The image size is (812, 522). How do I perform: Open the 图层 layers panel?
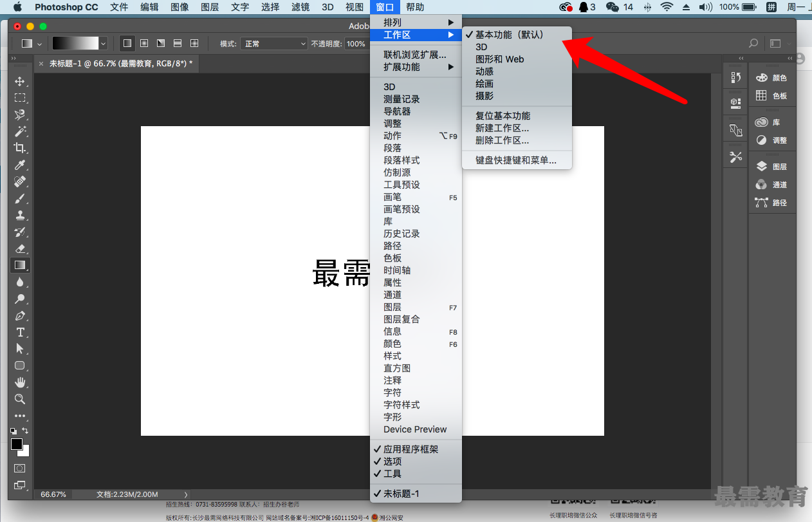[x=771, y=167]
